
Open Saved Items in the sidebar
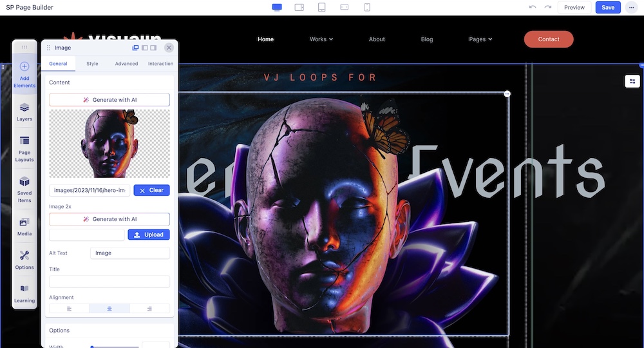[24, 189]
